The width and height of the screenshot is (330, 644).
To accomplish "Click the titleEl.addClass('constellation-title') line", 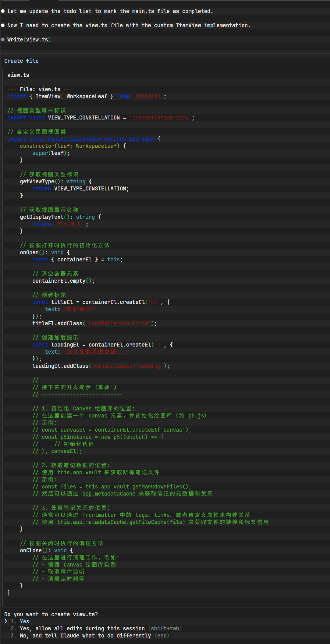I will click(94, 323).
